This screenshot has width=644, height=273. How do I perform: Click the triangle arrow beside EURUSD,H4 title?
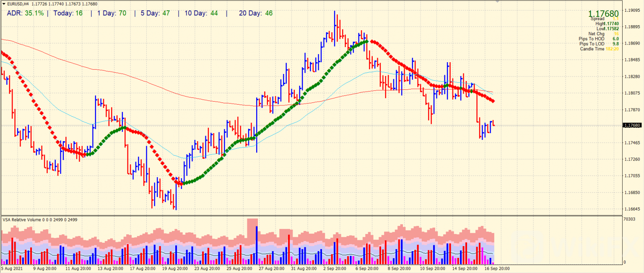tap(3, 4)
